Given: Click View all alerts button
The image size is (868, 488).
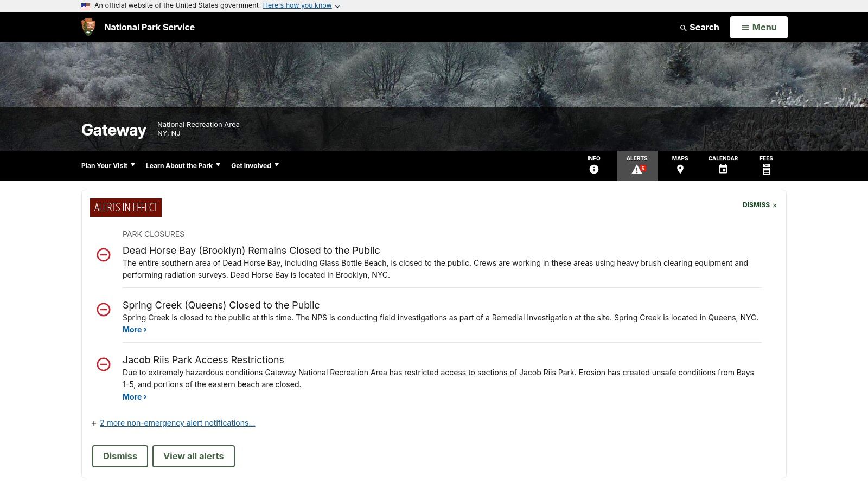Looking at the screenshot, I should (x=194, y=456).
